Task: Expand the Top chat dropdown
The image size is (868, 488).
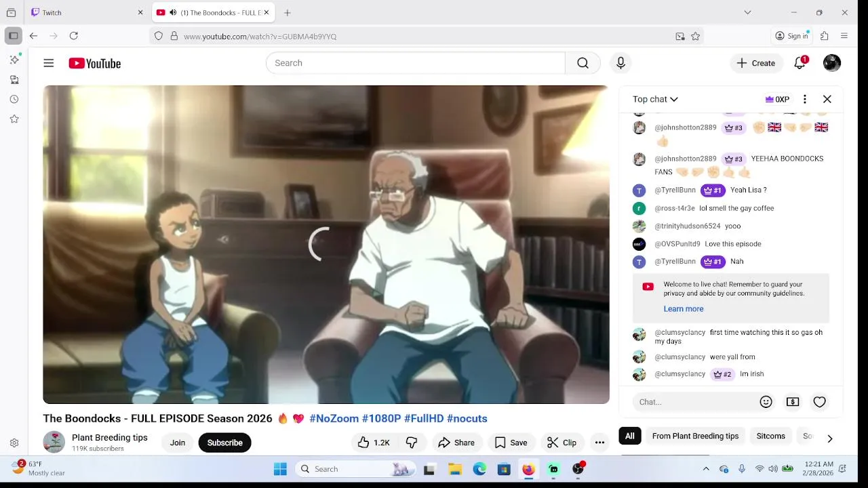Action: (655, 99)
